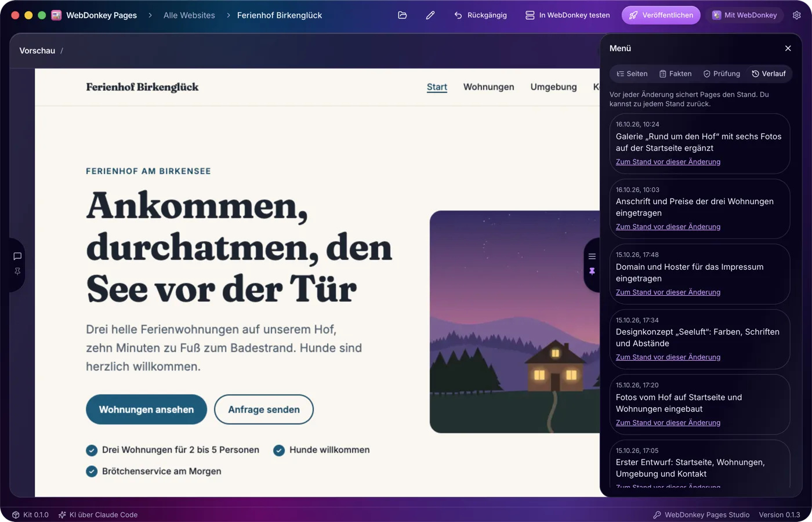Restore state before Anschrift und Preise change
This screenshot has height=522, width=812.
[x=668, y=227]
